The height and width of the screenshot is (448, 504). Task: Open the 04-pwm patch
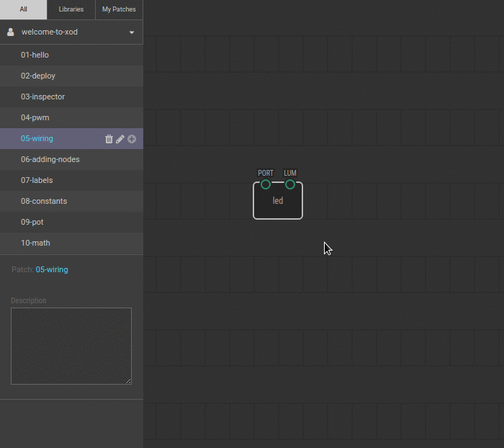point(35,117)
